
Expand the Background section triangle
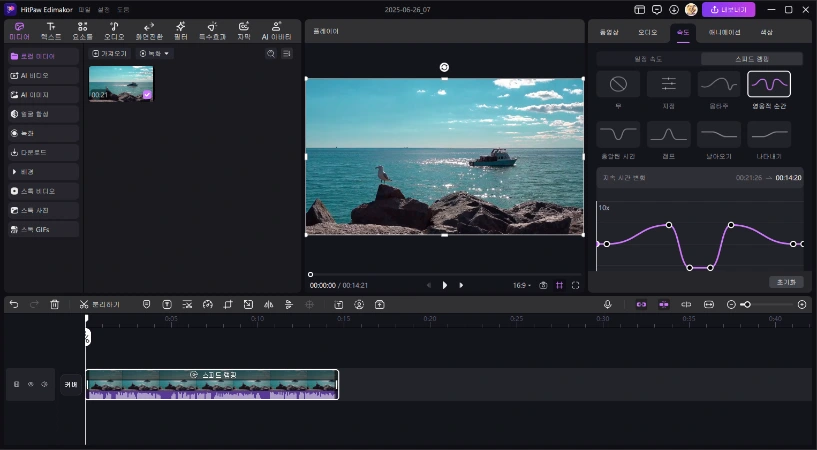point(15,172)
